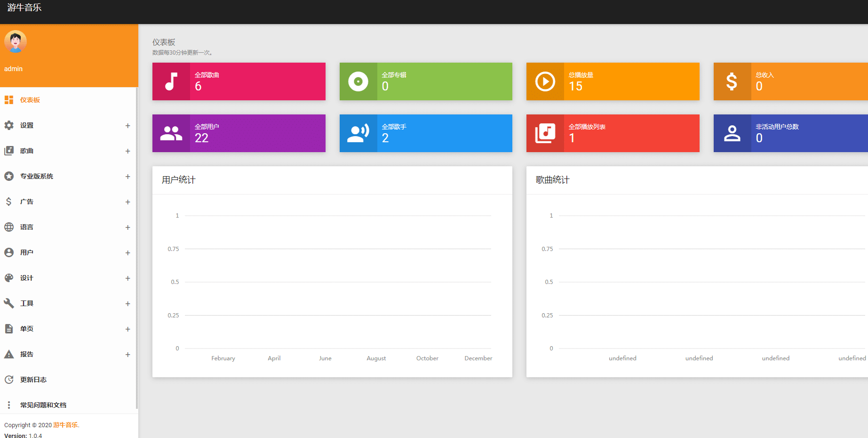
Task: Click the group users icon on 全部用户 card
Action: click(171, 133)
